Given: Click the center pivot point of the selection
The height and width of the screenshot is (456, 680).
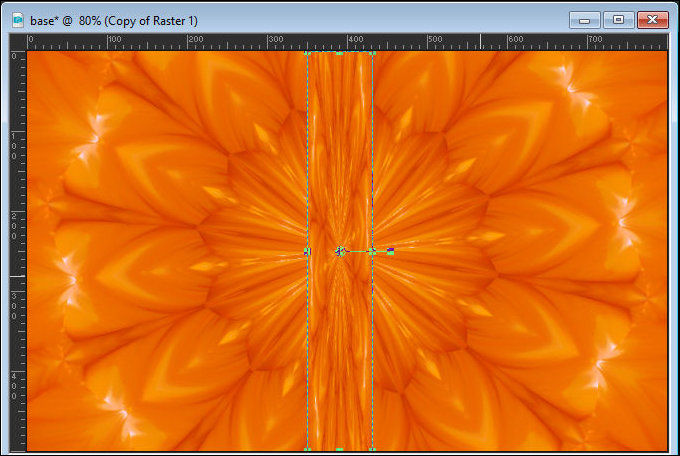Looking at the screenshot, I should coord(340,251).
